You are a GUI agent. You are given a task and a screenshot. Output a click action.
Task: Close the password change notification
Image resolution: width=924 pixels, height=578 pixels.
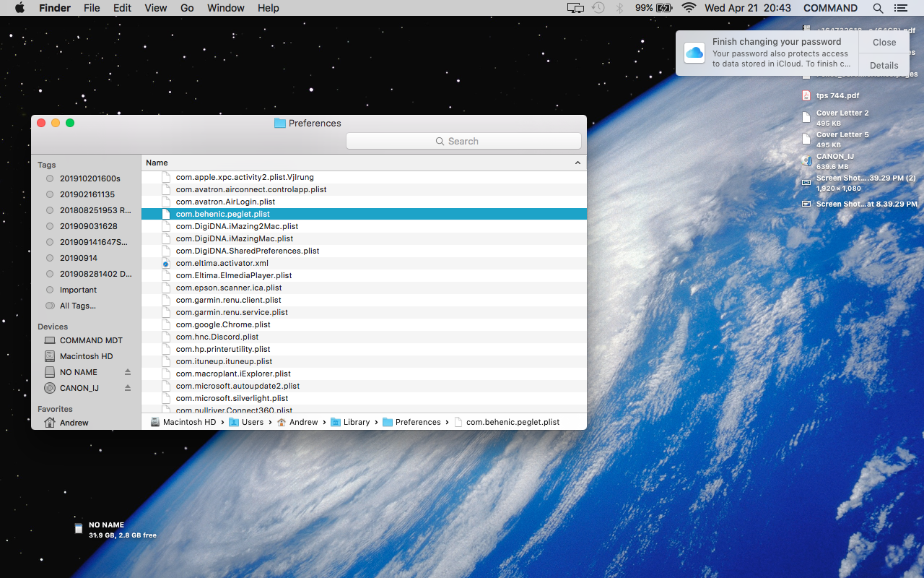884,42
